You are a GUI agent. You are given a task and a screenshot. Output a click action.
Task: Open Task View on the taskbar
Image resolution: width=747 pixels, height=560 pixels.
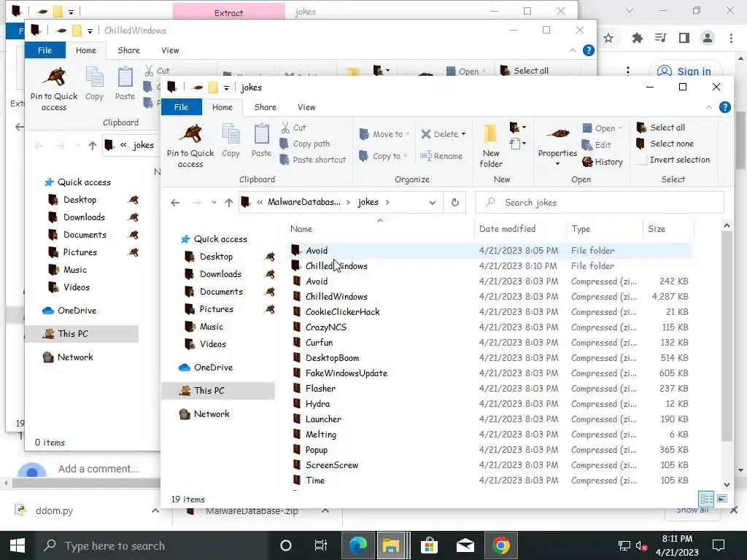tap(321, 545)
